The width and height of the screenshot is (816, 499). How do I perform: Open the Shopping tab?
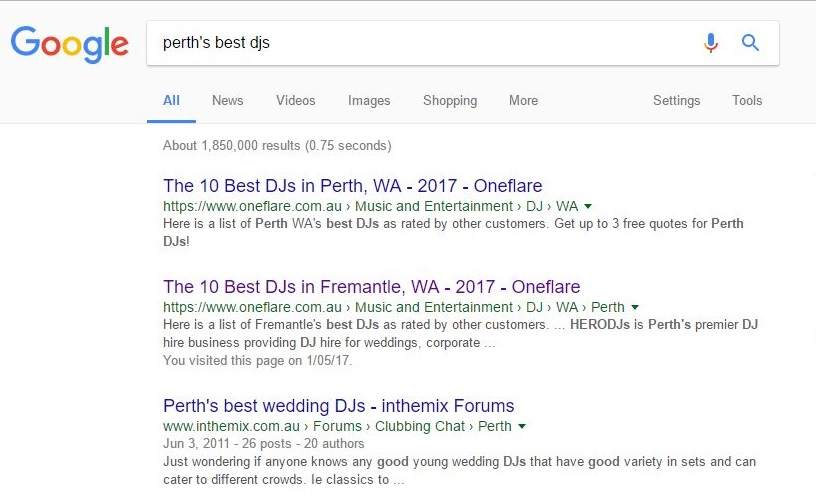coord(450,100)
